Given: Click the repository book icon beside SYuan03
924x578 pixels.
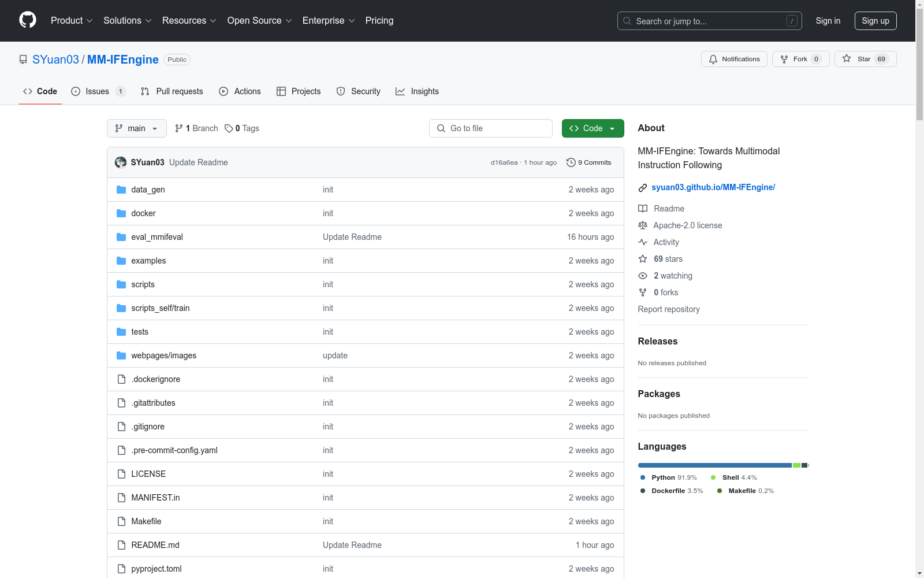Looking at the screenshot, I should click(23, 60).
